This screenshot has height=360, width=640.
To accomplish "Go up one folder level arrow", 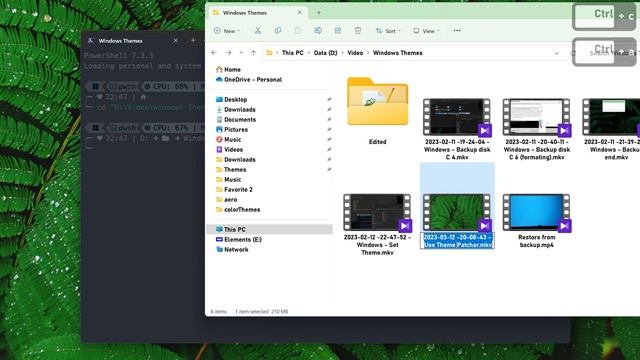I will (x=253, y=53).
